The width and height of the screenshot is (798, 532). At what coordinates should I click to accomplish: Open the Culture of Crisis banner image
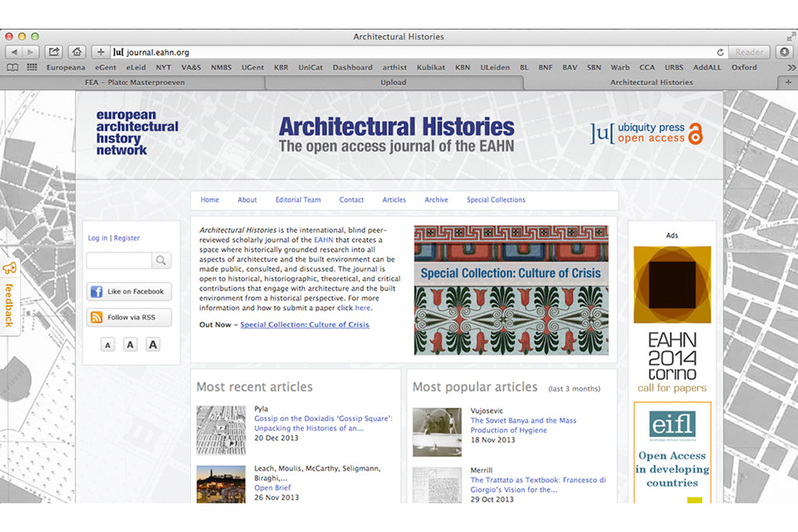click(x=511, y=290)
